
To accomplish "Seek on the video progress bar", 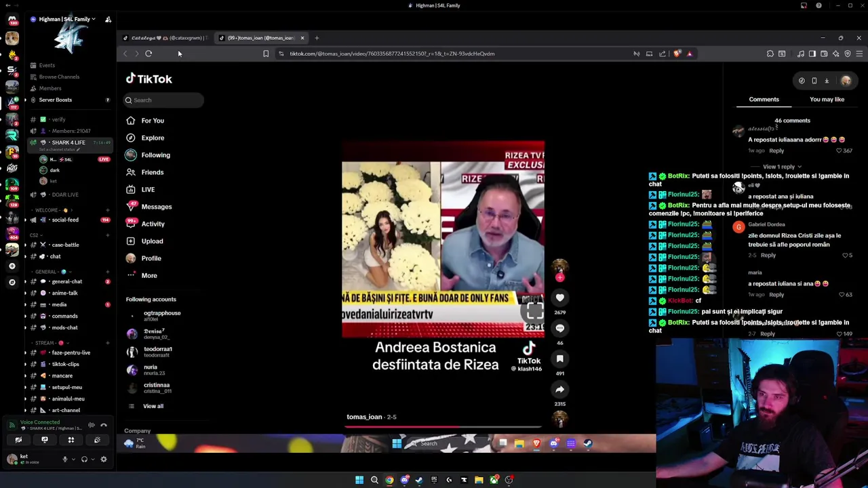I will click(443, 427).
